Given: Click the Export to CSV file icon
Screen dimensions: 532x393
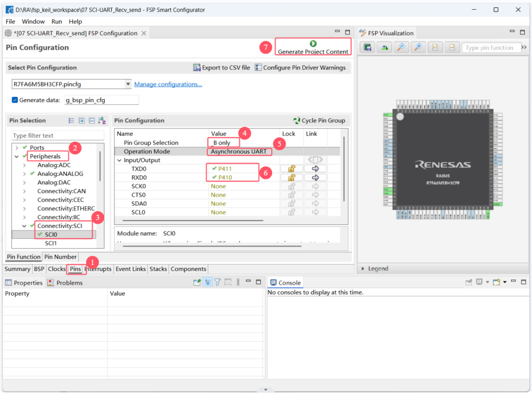Looking at the screenshot, I should pyautogui.click(x=197, y=68).
